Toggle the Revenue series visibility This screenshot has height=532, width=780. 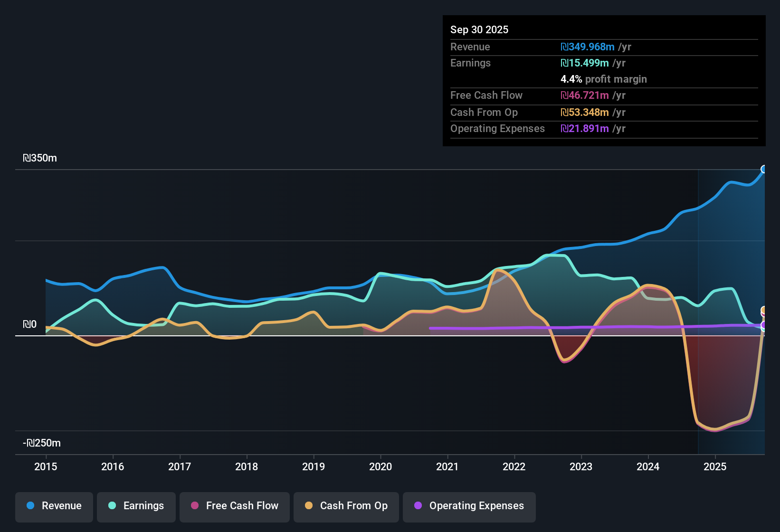pos(54,506)
